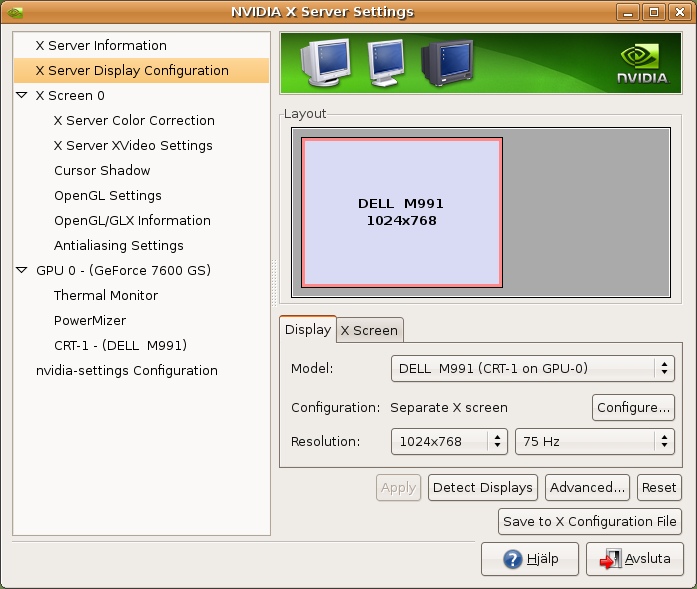Select X Server Display Configuration

click(x=141, y=70)
